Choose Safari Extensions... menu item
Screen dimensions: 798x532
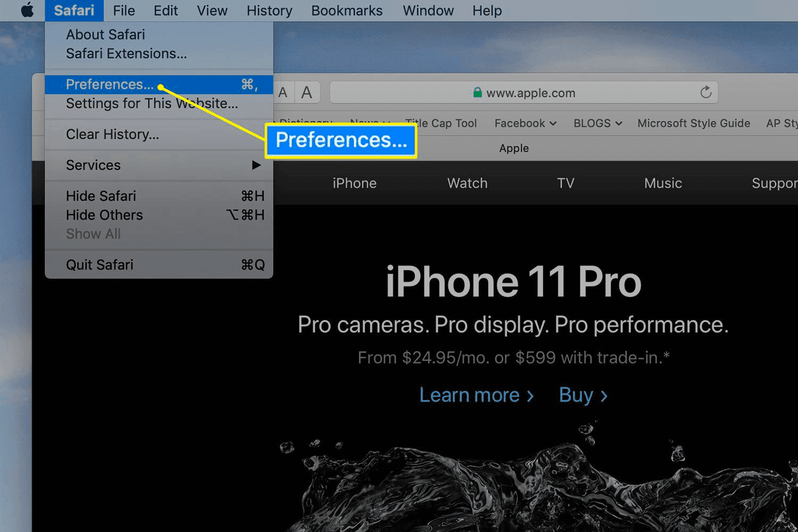(x=159, y=54)
